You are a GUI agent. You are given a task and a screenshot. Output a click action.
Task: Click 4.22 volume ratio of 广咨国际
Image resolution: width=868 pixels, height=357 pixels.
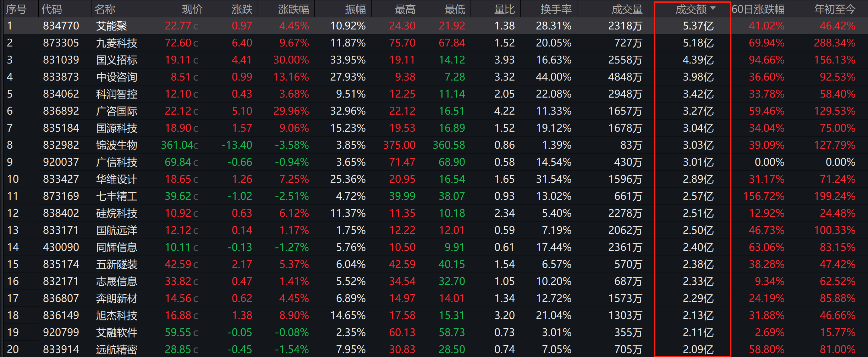click(504, 111)
